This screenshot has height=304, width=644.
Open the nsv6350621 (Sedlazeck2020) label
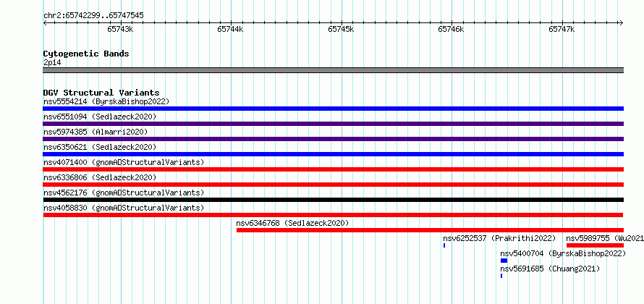click(100, 147)
